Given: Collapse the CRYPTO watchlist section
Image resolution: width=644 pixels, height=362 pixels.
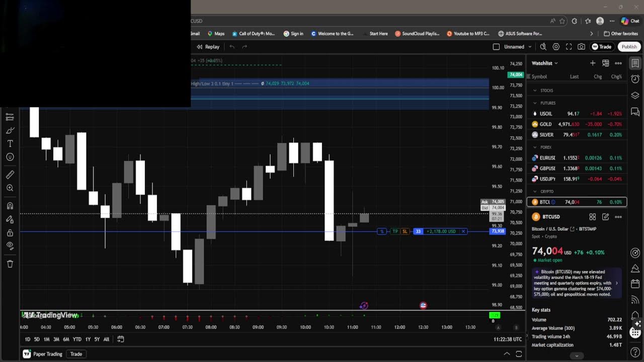Looking at the screenshot, I should (x=535, y=192).
